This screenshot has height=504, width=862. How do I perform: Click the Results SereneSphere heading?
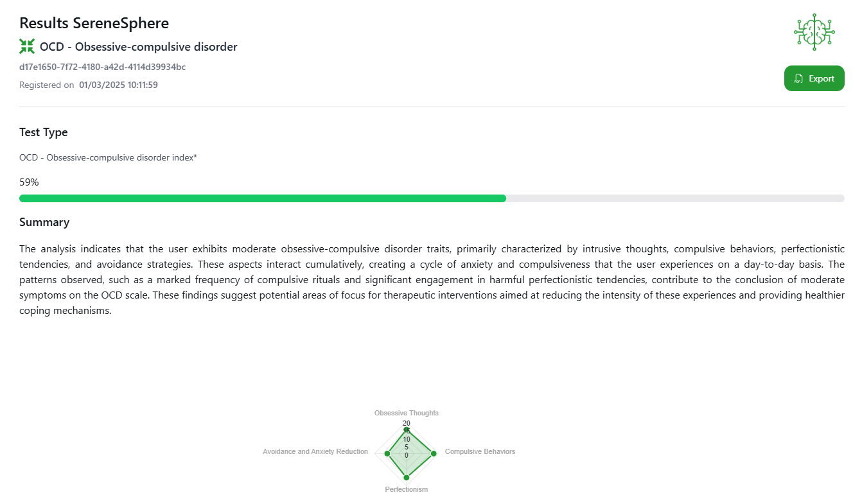94,23
